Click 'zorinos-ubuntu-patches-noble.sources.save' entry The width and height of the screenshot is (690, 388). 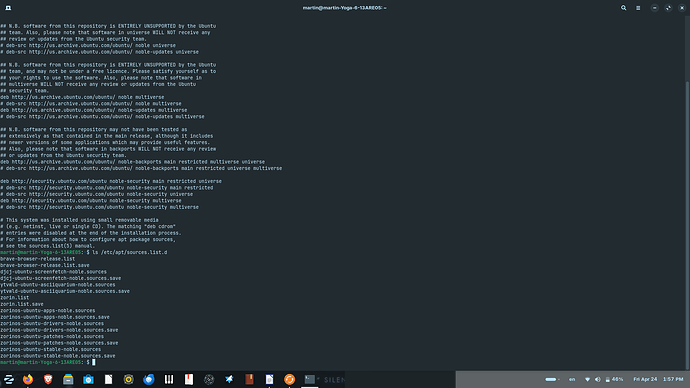[x=59, y=343]
